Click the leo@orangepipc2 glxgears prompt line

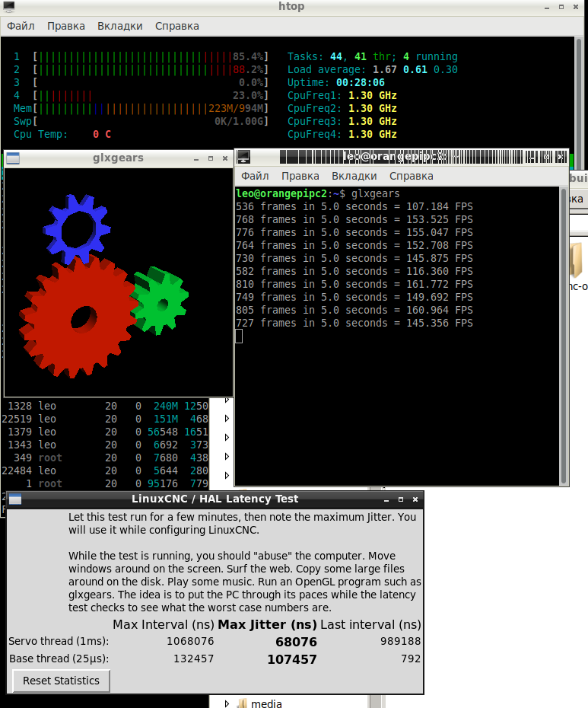point(318,193)
